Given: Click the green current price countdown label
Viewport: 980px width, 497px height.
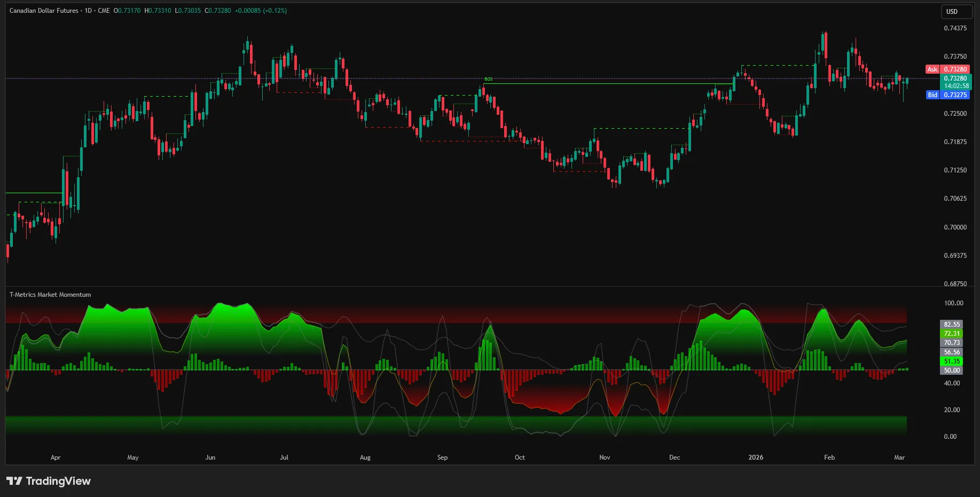Looking at the screenshot, I should (x=955, y=82).
